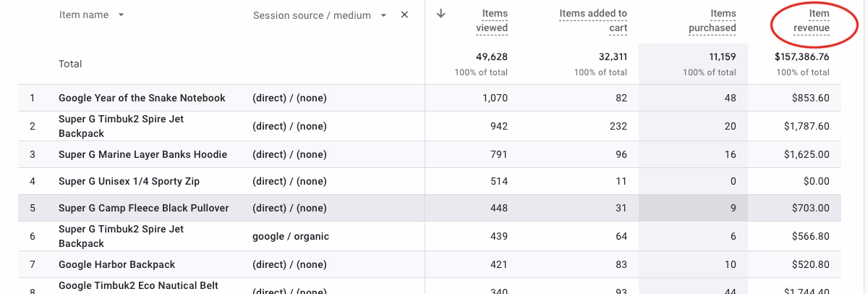Viewport: 868px width, 294px height.
Task: Select Google Harbor Backpack
Action: click(116, 264)
